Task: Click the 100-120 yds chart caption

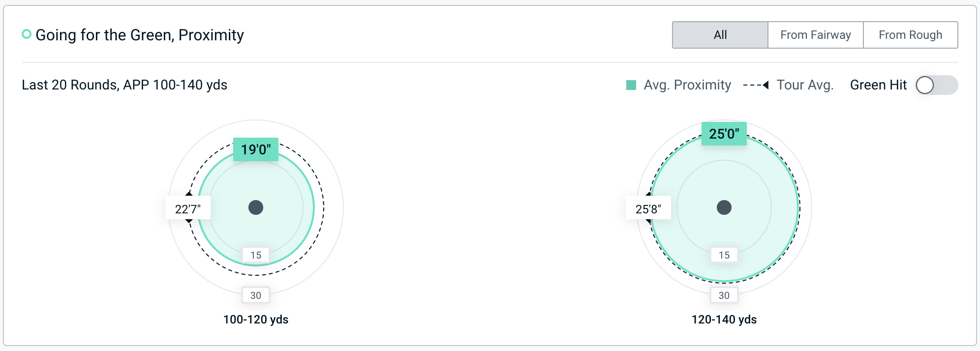Action: click(x=256, y=320)
